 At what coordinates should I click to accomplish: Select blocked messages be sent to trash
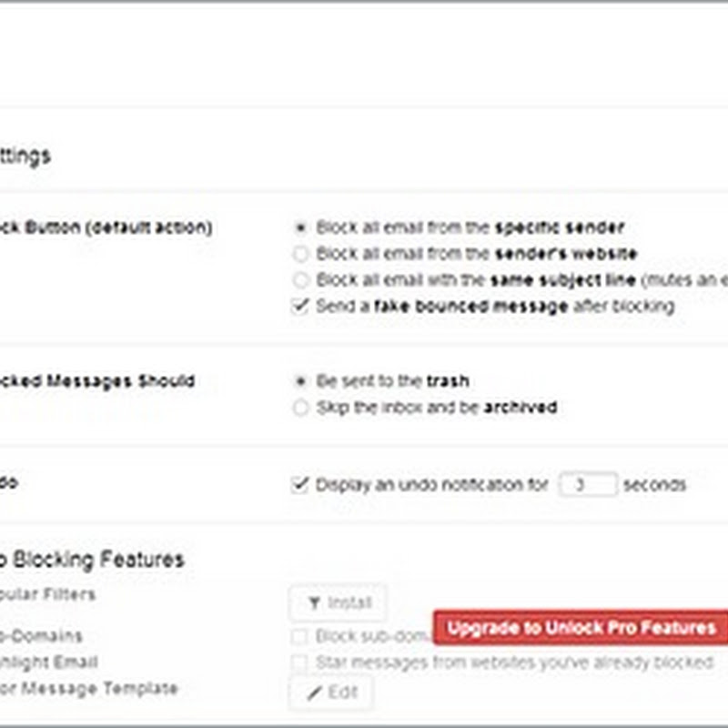point(300,381)
